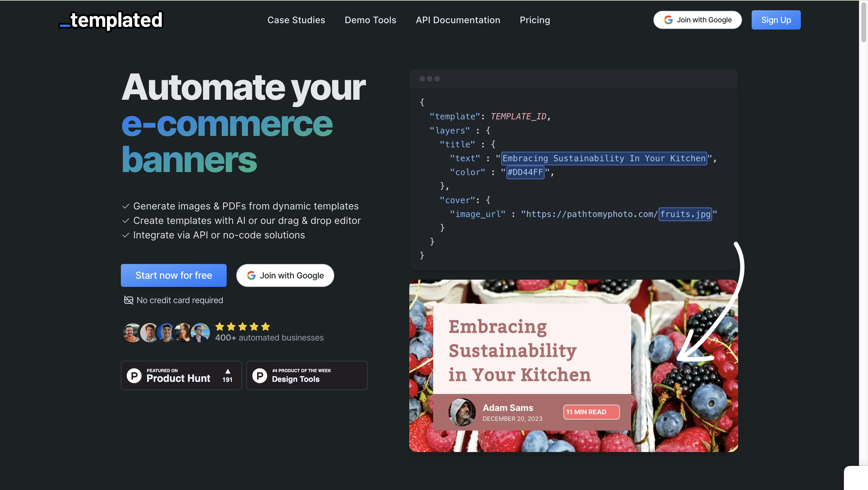Click the templated logo in header
This screenshot has width=868, height=490.
pyautogui.click(x=111, y=20)
